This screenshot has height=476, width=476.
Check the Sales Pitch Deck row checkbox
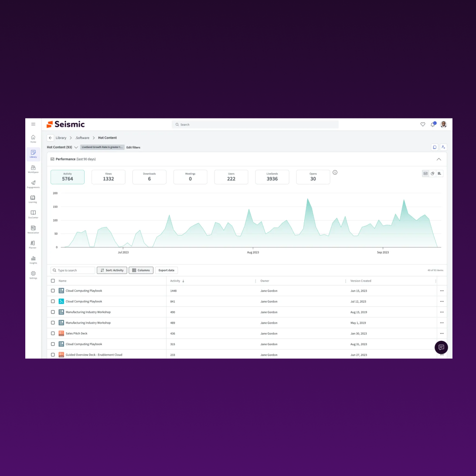click(53, 333)
